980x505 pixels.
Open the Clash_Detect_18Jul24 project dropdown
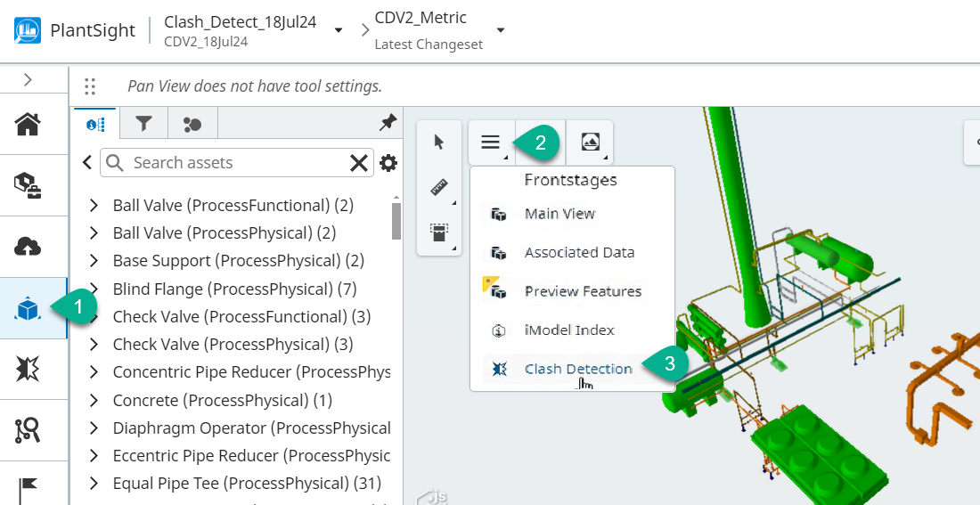(x=339, y=30)
